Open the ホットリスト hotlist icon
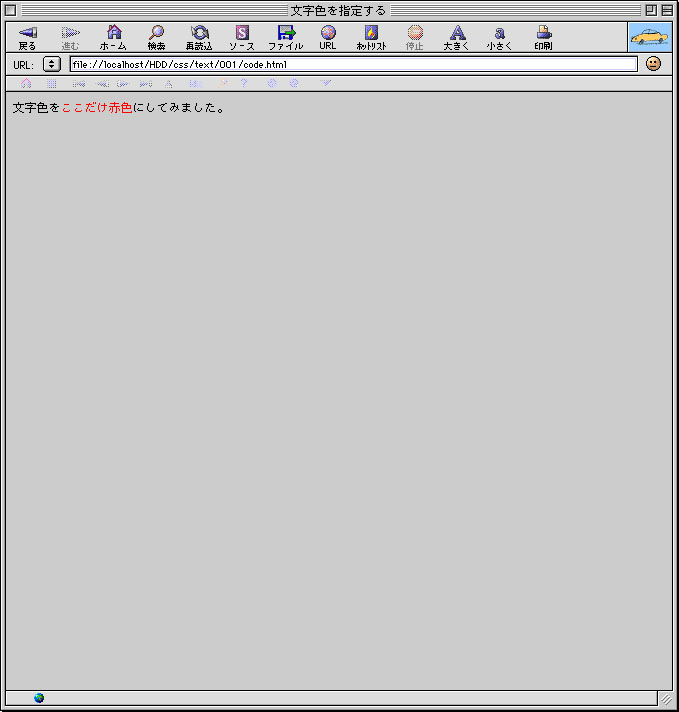 point(372,33)
